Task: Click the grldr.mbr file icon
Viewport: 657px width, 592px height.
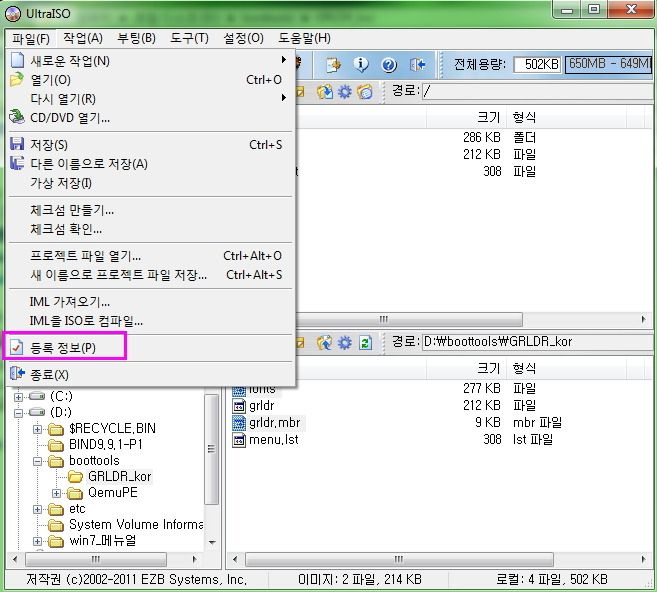Action: pyautogui.click(x=239, y=423)
